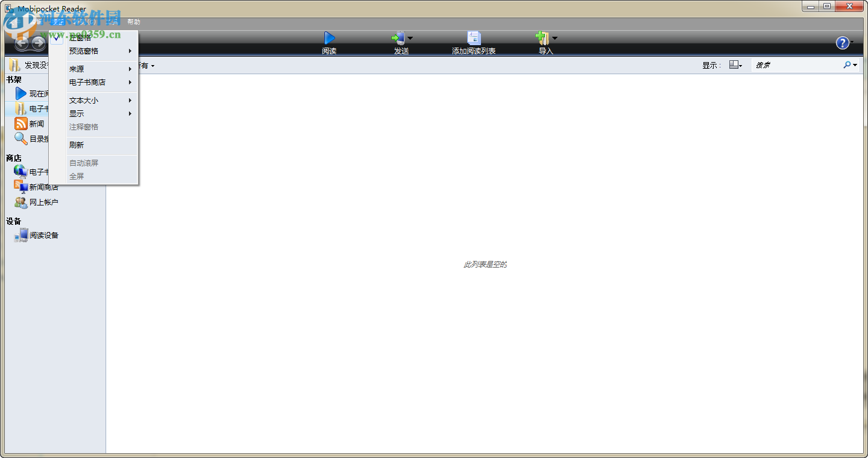868x458 pixels.
Task: Click 刷新 in the view menu
Action: pyautogui.click(x=94, y=145)
